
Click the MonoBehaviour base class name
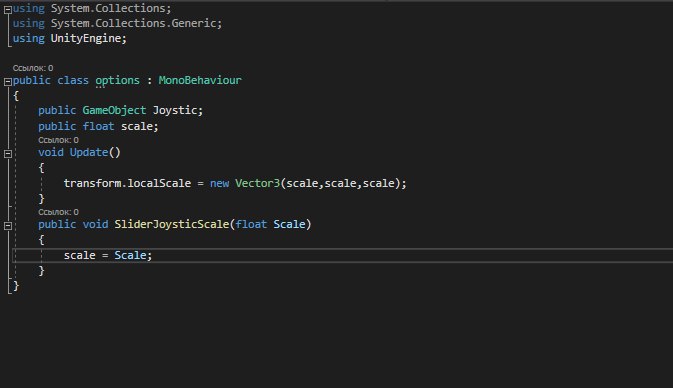(x=200, y=80)
